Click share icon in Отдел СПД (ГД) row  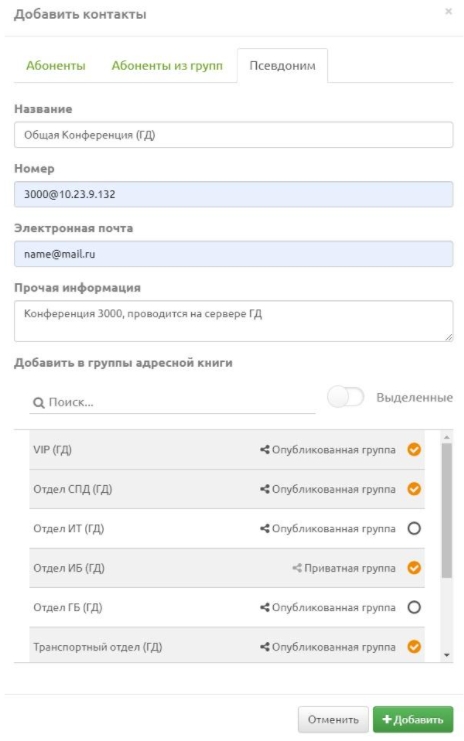265,489
